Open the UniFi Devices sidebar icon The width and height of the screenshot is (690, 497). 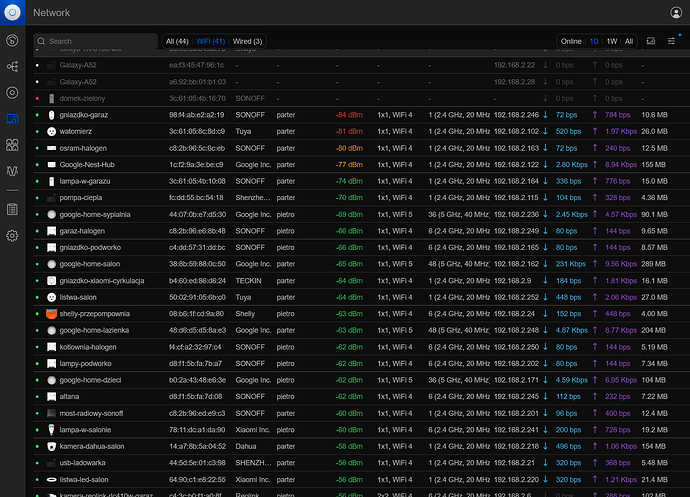pos(12,92)
